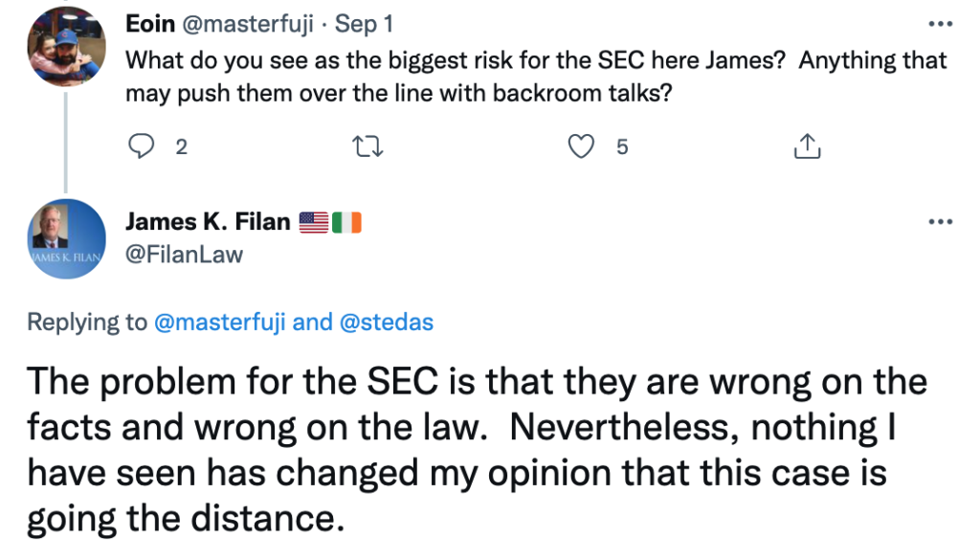Click the @stedas mention
Image resolution: width=980 pixels, height=560 pixels.
pos(386,323)
